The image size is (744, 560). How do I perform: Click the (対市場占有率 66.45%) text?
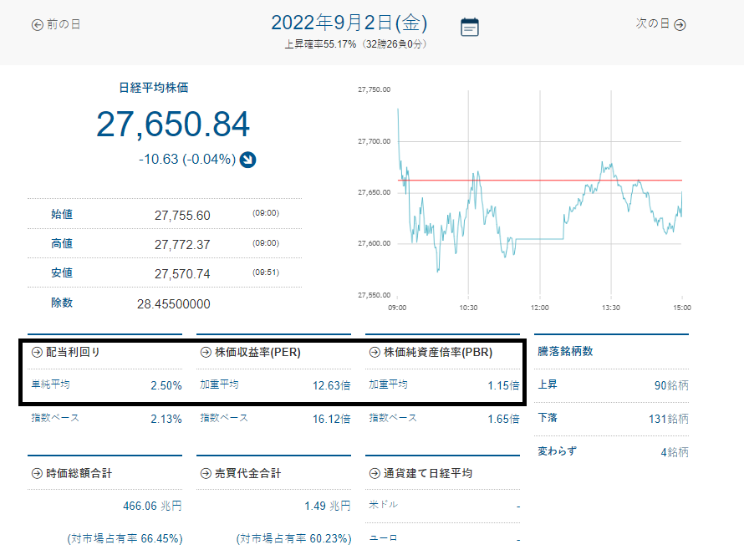pyautogui.click(x=125, y=538)
